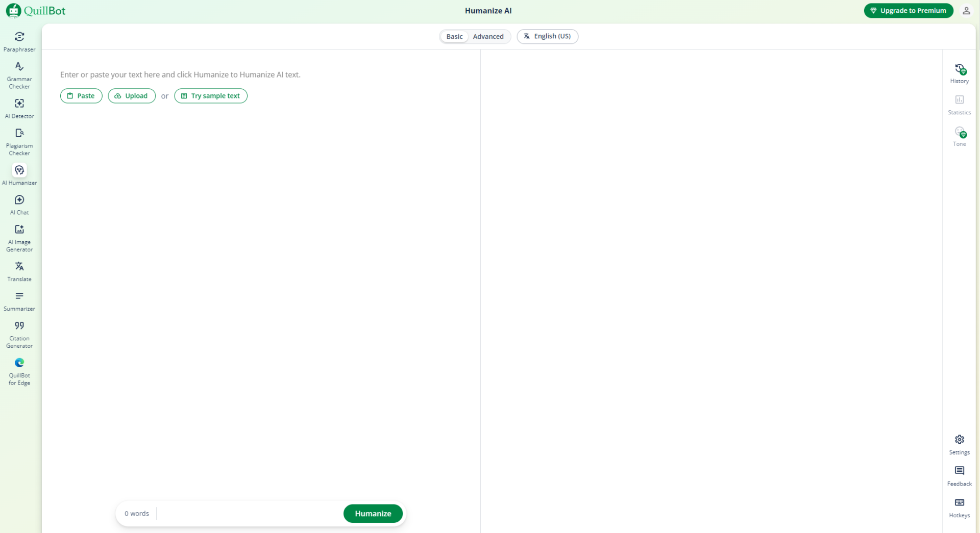Image resolution: width=980 pixels, height=533 pixels.
Task: Open the English (US) language dropdown
Action: 547,36
